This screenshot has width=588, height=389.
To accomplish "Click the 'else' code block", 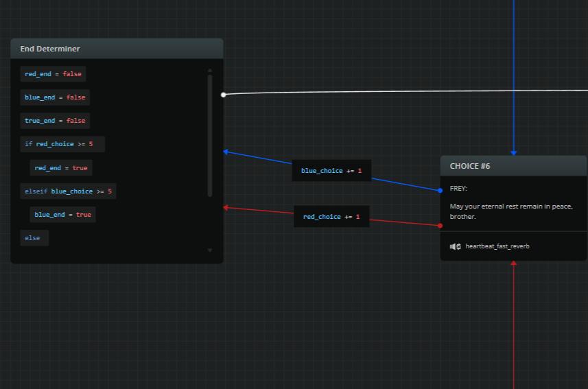I will (x=34, y=238).
